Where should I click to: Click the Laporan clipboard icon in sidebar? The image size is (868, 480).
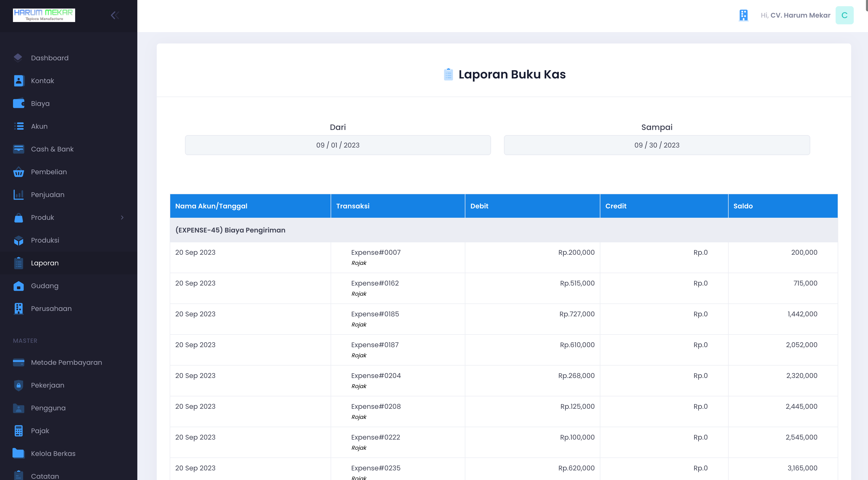[19, 263]
